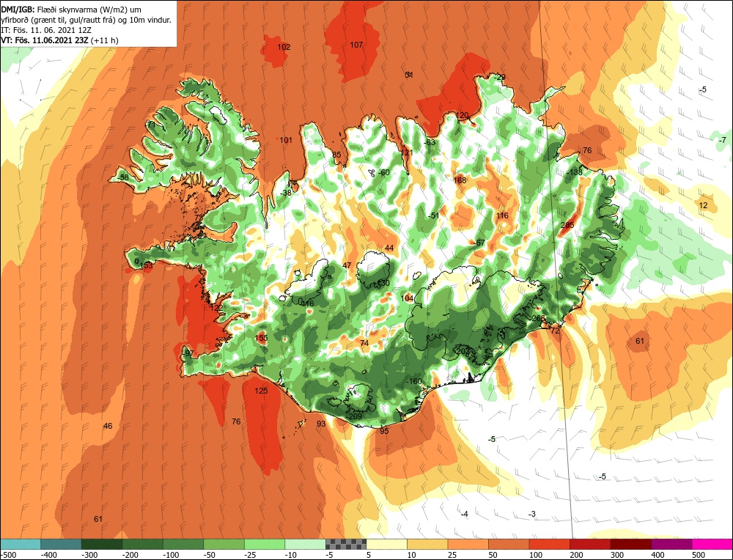
Task: Click the value 102 on the map
Action: 284,47
